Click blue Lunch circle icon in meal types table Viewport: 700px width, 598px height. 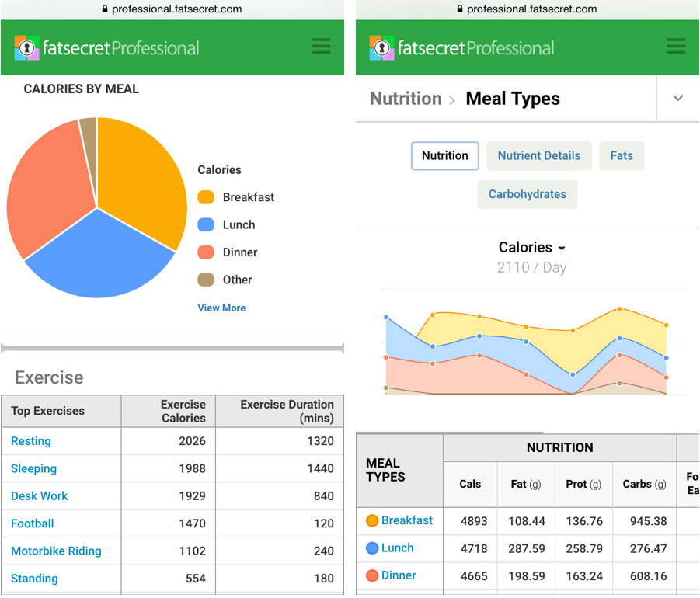[x=372, y=548]
